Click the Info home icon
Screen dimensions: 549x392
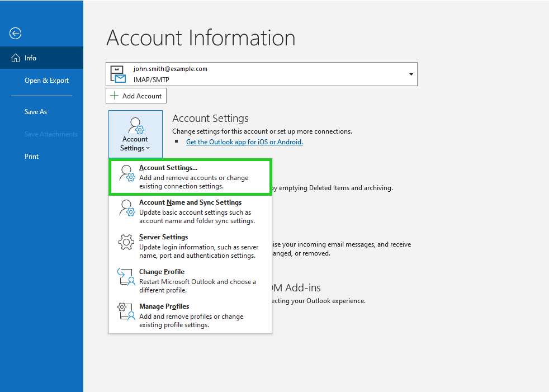16,58
